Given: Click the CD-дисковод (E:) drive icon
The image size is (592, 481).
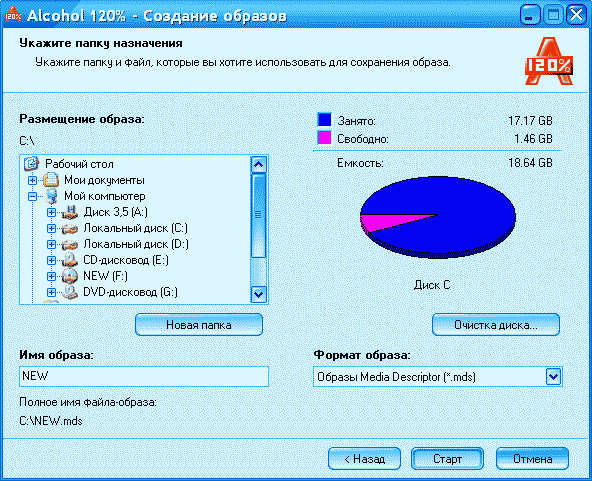Looking at the screenshot, I should [70, 260].
